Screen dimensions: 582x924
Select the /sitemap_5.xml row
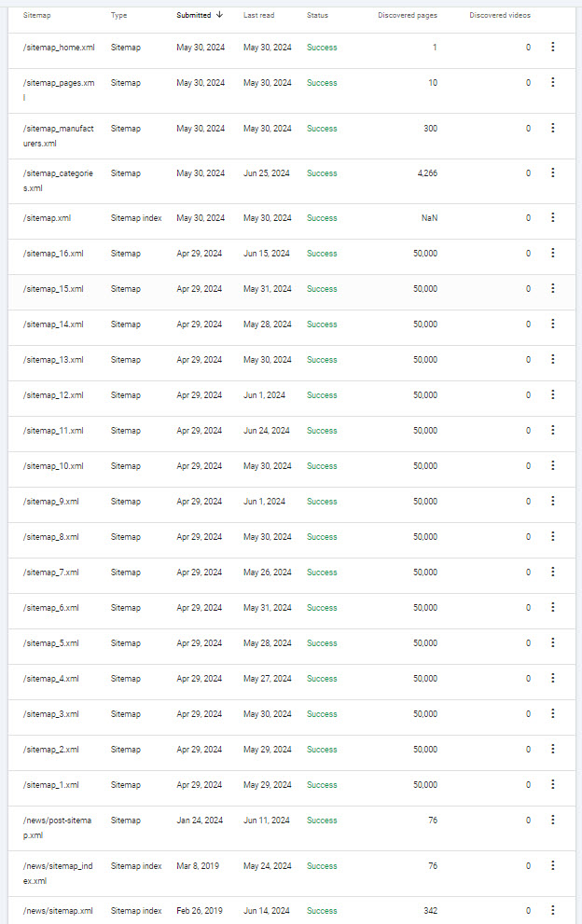(x=291, y=643)
